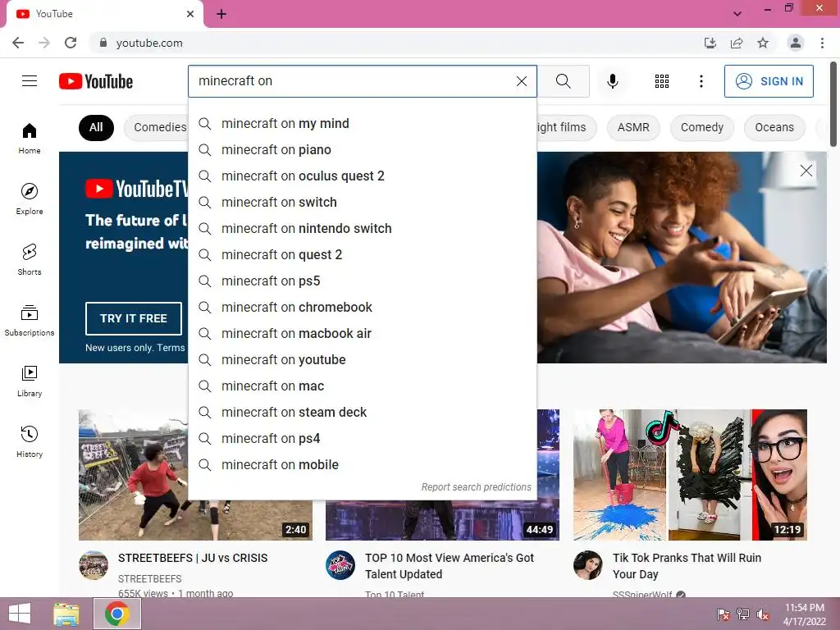Image resolution: width=840 pixels, height=630 pixels.
Task: Open the YouTube apps grid
Action: point(662,81)
